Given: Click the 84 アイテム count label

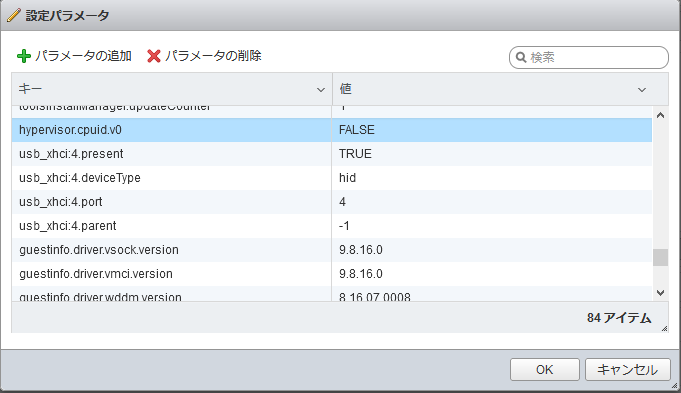Looking at the screenshot, I should pos(619,318).
